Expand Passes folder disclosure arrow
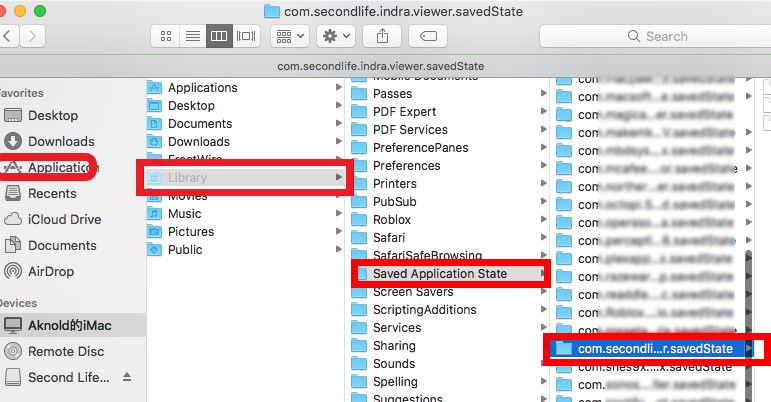 tap(543, 93)
